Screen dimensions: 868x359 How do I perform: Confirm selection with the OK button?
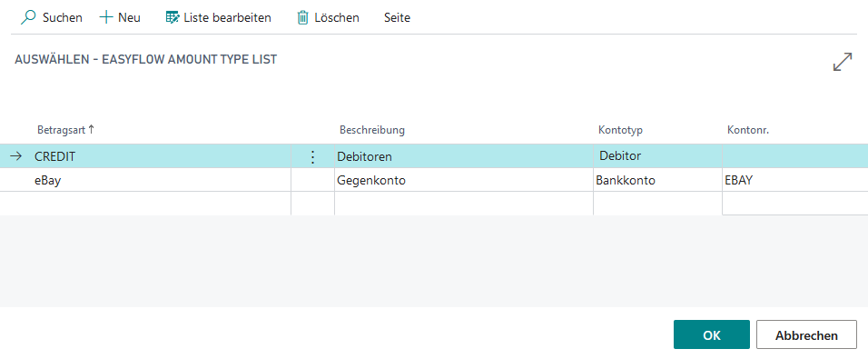point(711,334)
